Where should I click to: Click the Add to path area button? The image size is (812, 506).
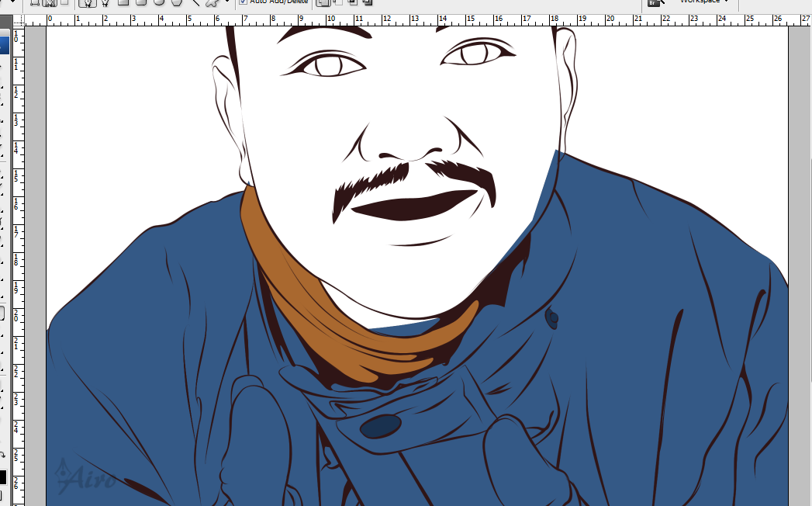[x=323, y=2]
